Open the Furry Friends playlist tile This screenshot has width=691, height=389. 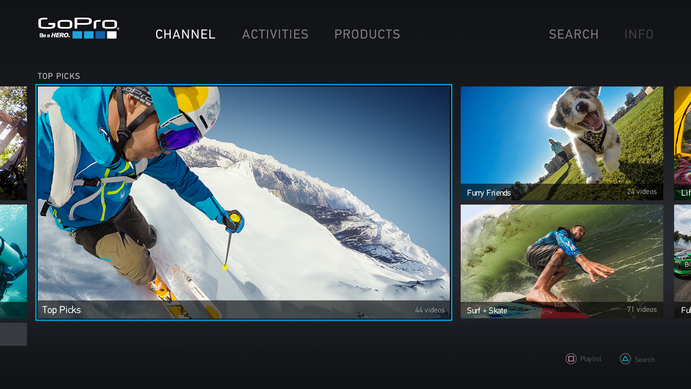coord(562,143)
